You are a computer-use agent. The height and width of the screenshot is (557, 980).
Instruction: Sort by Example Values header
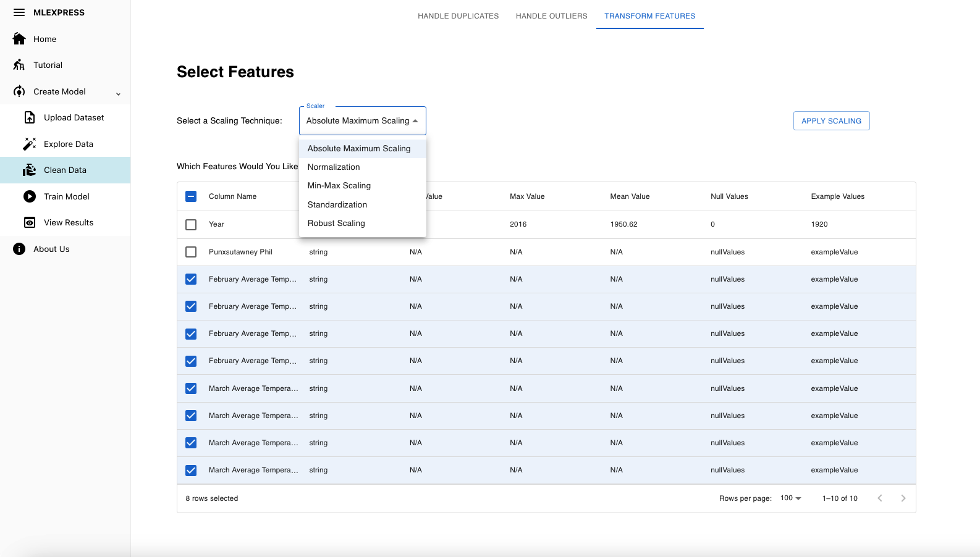838,196
